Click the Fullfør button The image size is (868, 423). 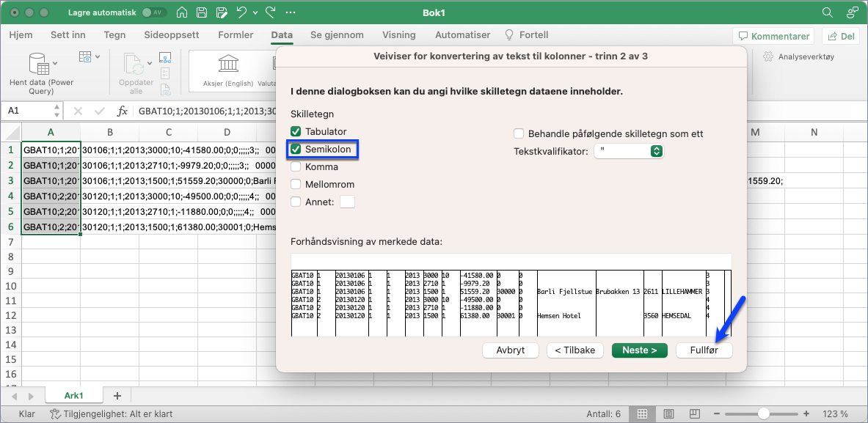pyautogui.click(x=704, y=350)
